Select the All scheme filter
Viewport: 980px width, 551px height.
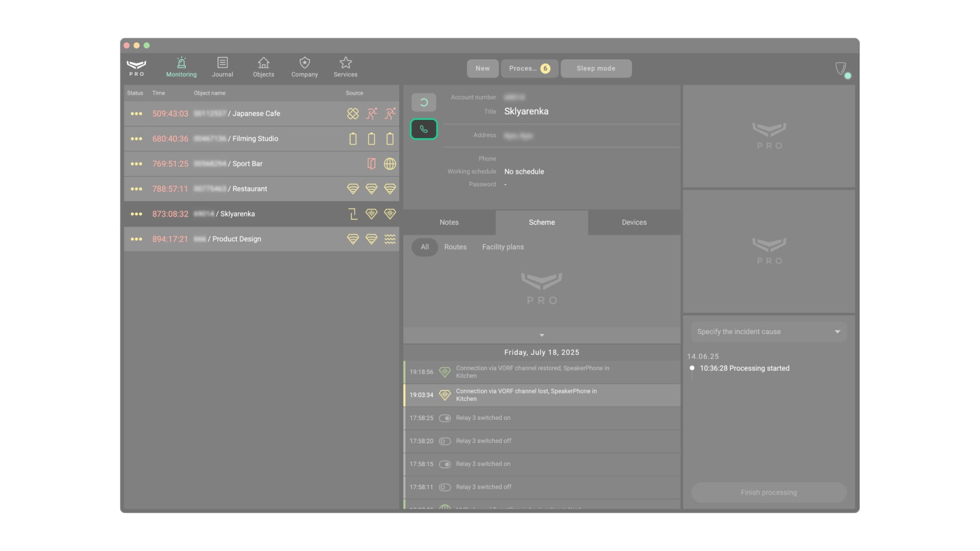click(425, 247)
